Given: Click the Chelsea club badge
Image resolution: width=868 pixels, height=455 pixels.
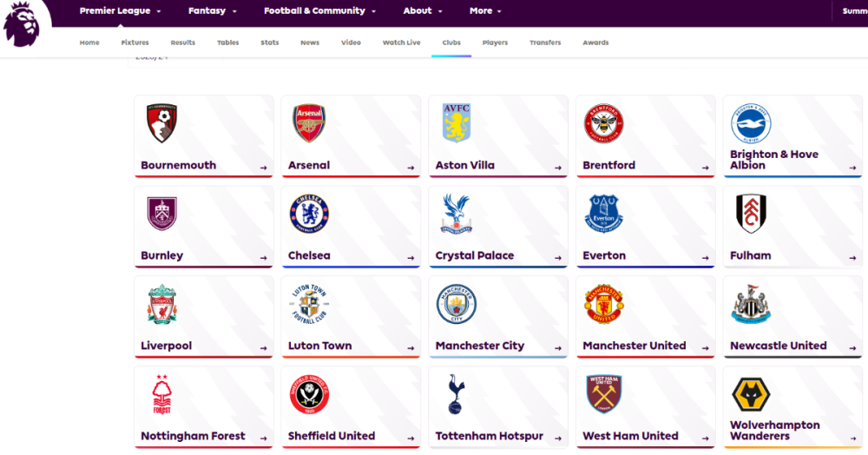Looking at the screenshot, I should (x=309, y=214).
